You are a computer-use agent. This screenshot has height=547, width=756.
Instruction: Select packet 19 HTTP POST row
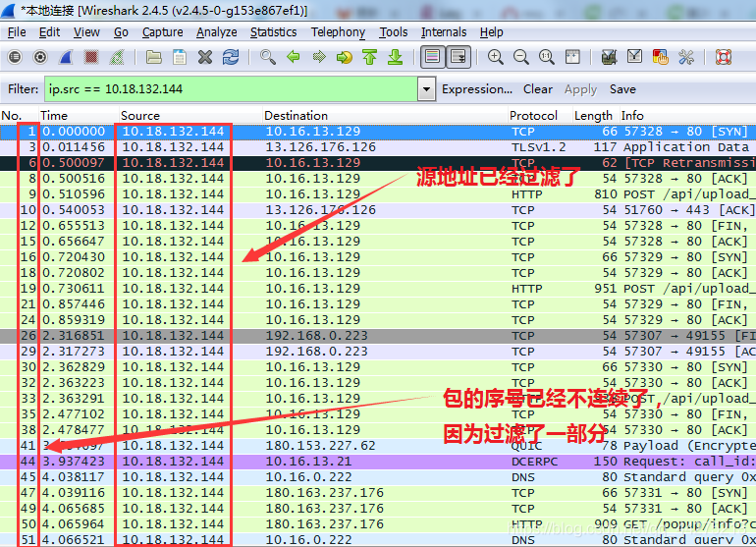click(378, 289)
